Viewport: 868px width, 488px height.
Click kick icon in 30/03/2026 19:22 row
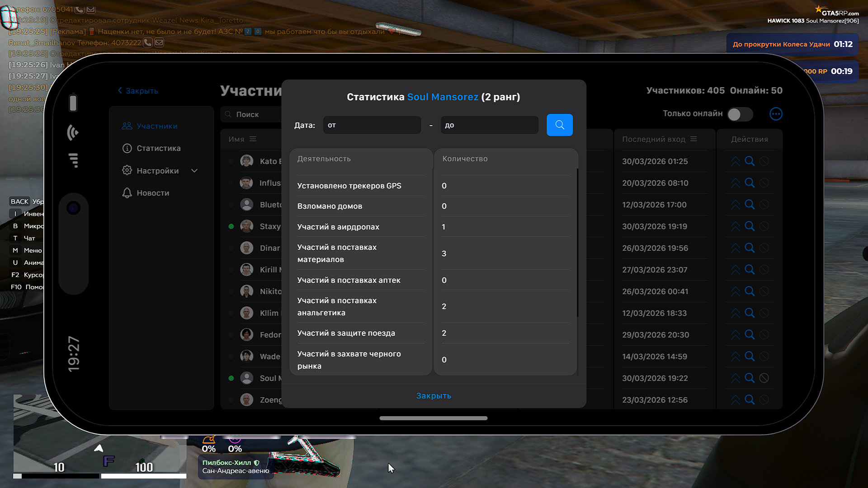click(764, 378)
